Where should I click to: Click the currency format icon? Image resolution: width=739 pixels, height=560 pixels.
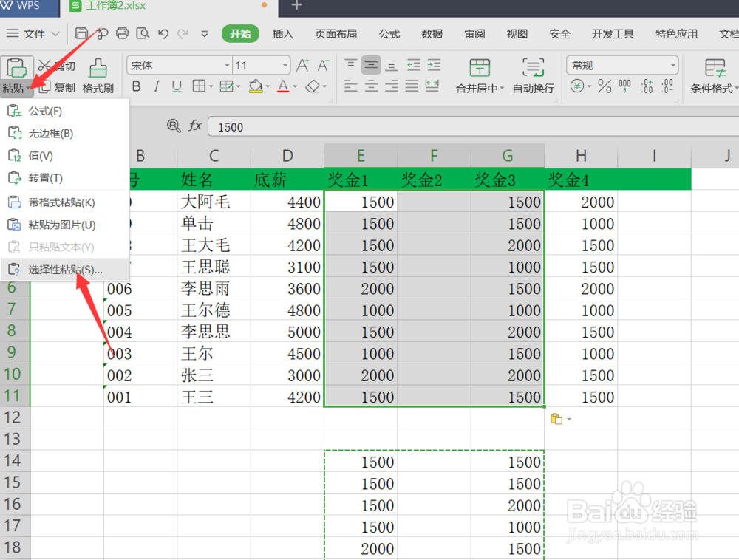point(577,86)
